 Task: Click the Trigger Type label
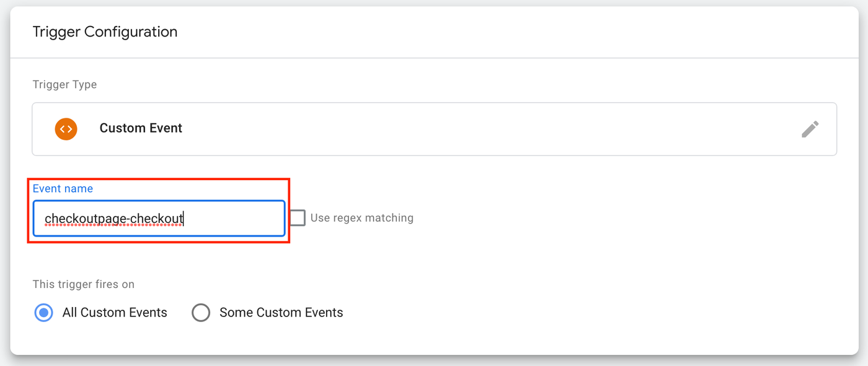pyautogui.click(x=64, y=84)
